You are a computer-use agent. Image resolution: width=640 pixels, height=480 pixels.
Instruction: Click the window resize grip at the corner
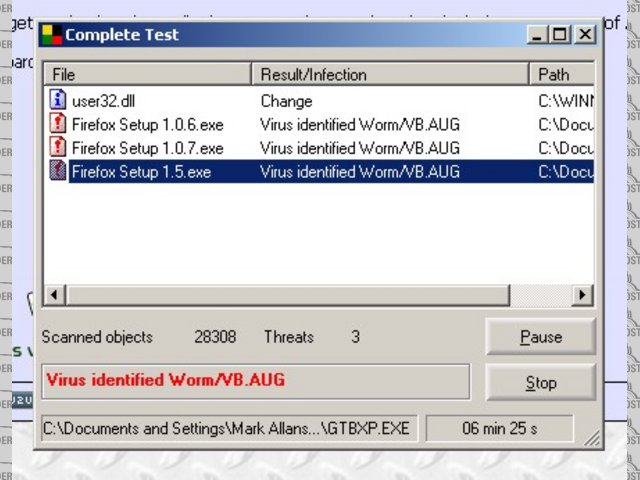[592, 438]
